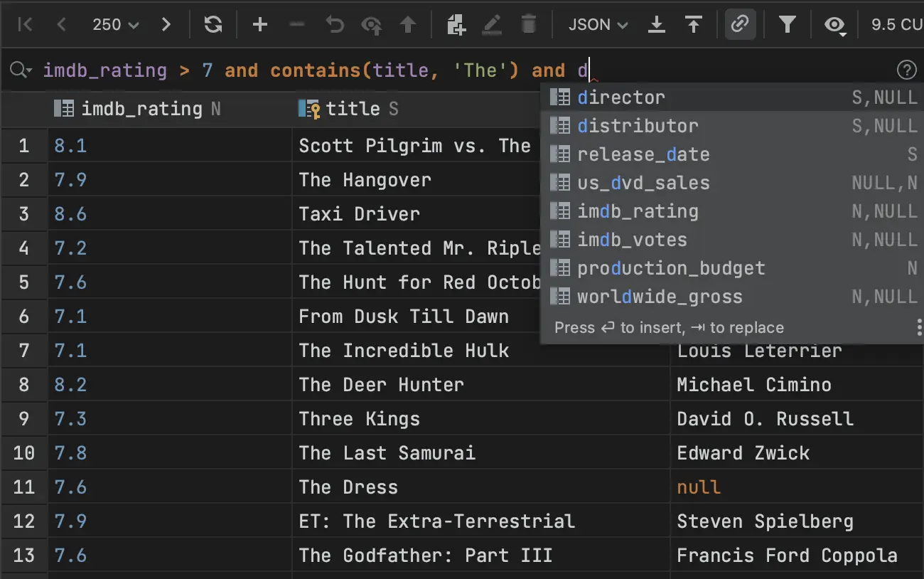Choose imdb_votes suggestion

pyautogui.click(x=732, y=240)
